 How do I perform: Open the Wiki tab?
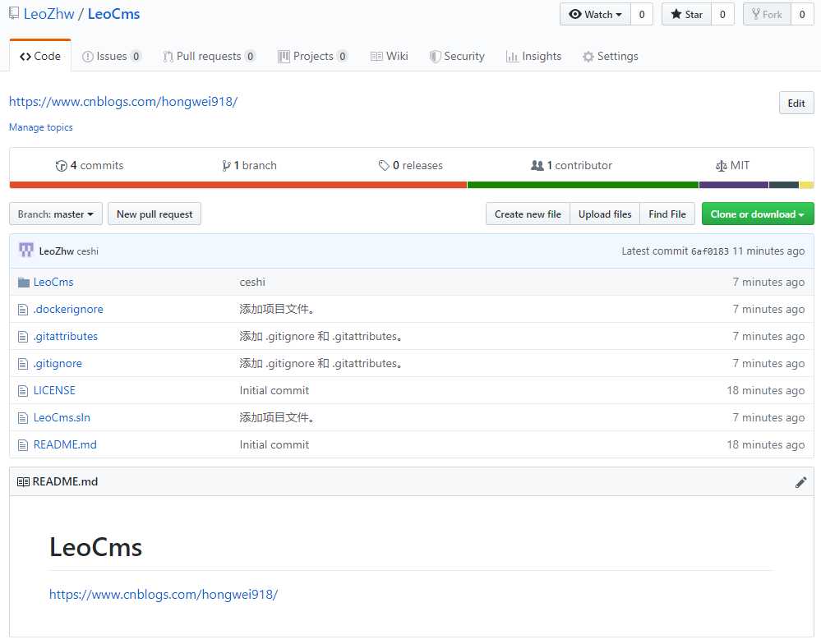coord(389,57)
